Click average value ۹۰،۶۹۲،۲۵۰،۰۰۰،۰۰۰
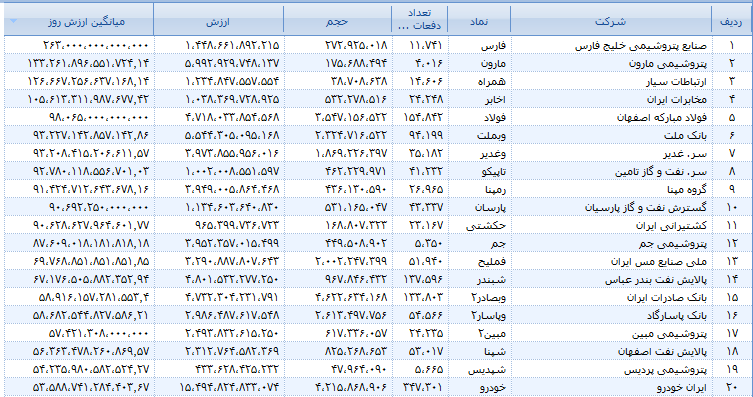This screenshot has width=753, height=397. (99, 207)
